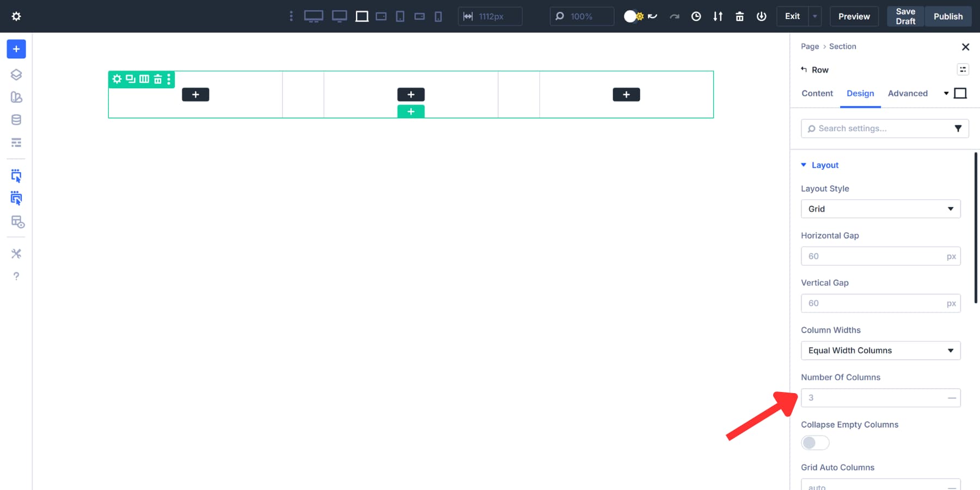Viewport: 980px width, 490px height.
Task: Click the Publish button
Action: click(948, 16)
